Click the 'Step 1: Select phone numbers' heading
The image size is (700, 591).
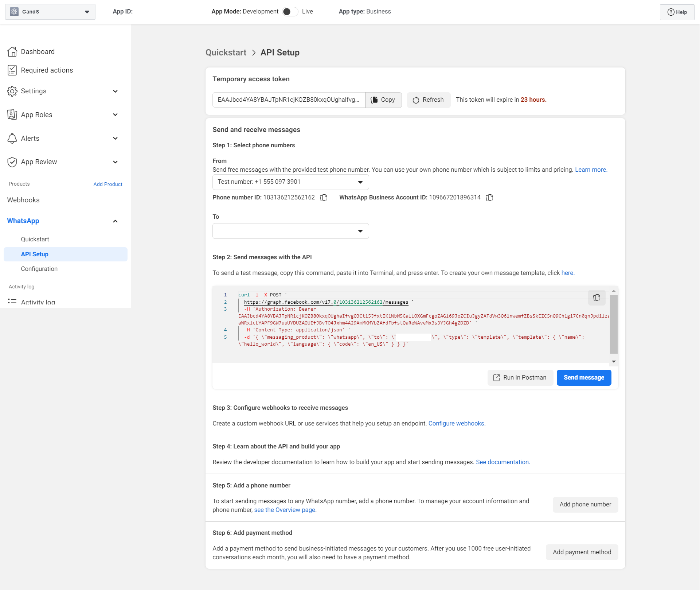tap(254, 145)
